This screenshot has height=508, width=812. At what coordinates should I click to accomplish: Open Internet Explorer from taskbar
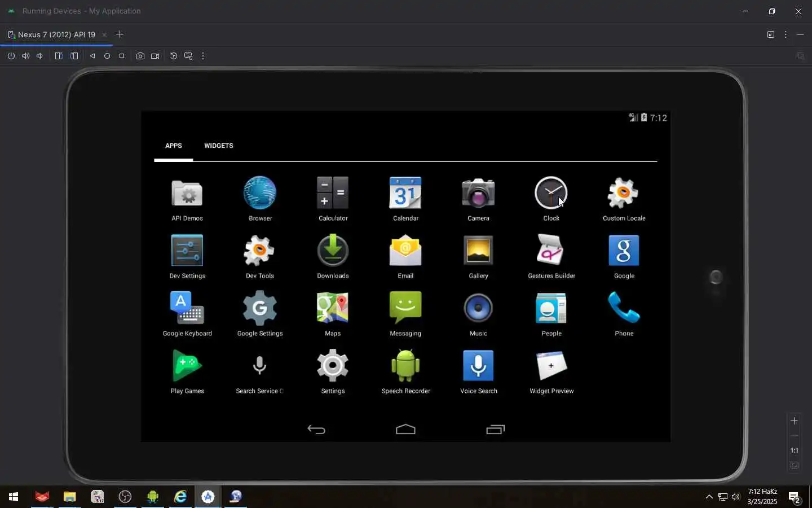180,497
